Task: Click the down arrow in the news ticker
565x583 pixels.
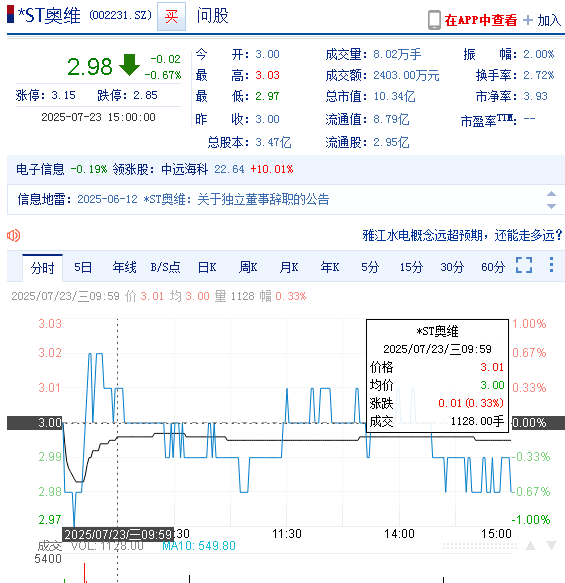Action: click(x=551, y=206)
